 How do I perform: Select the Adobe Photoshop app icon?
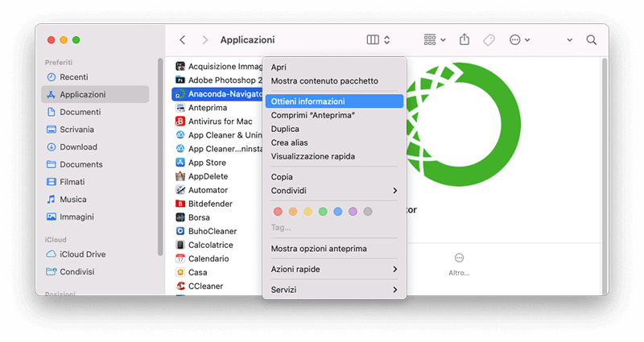(x=180, y=80)
